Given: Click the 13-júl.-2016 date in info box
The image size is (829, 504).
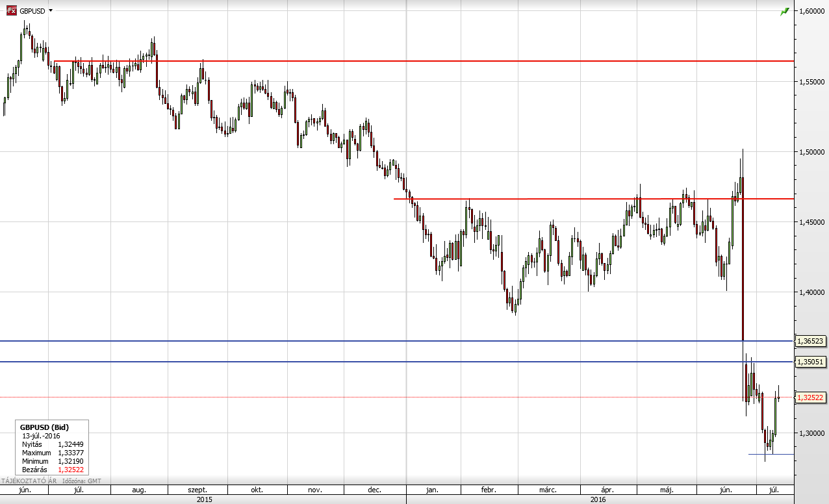Looking at the screenshot, I should click(x=40, y=435).
